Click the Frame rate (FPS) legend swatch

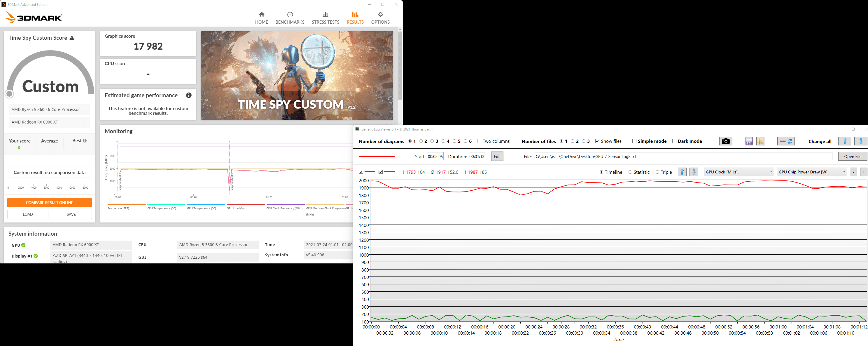click(x=126, y=204)
